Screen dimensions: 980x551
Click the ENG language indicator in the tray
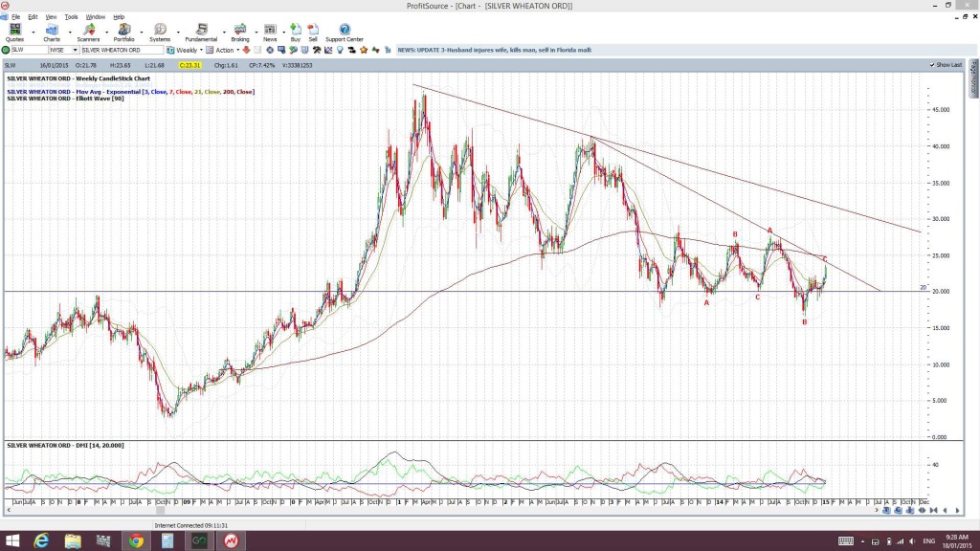pos(928,541)
